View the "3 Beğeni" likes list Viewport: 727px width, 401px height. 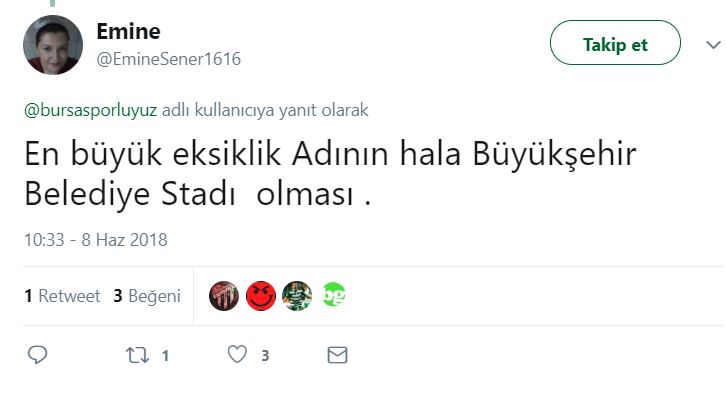(x=147, y=296)
